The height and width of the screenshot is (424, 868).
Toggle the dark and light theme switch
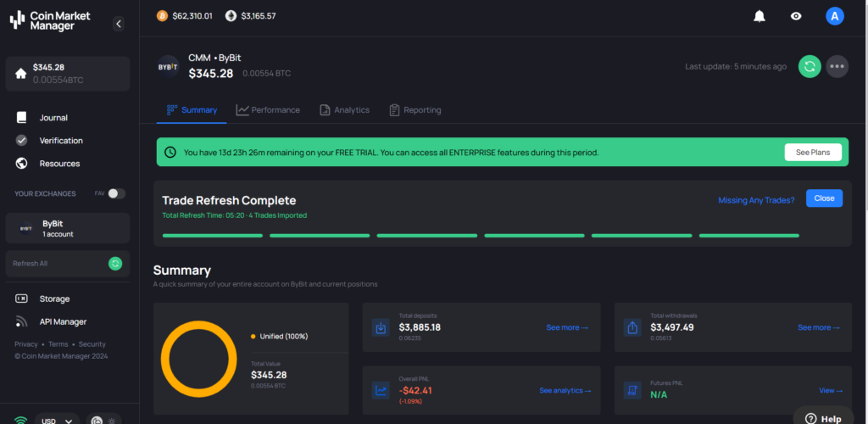(104, 420)
